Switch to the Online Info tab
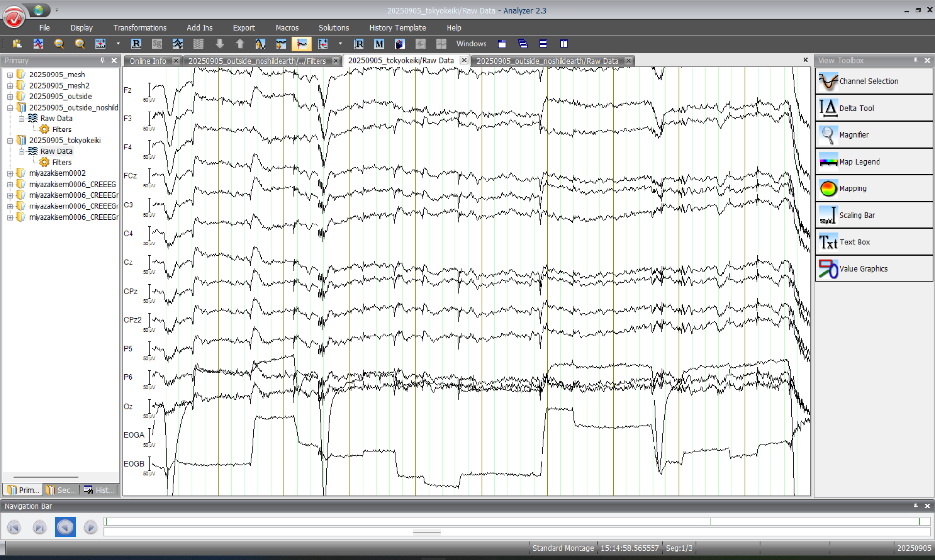 point(148,61)
